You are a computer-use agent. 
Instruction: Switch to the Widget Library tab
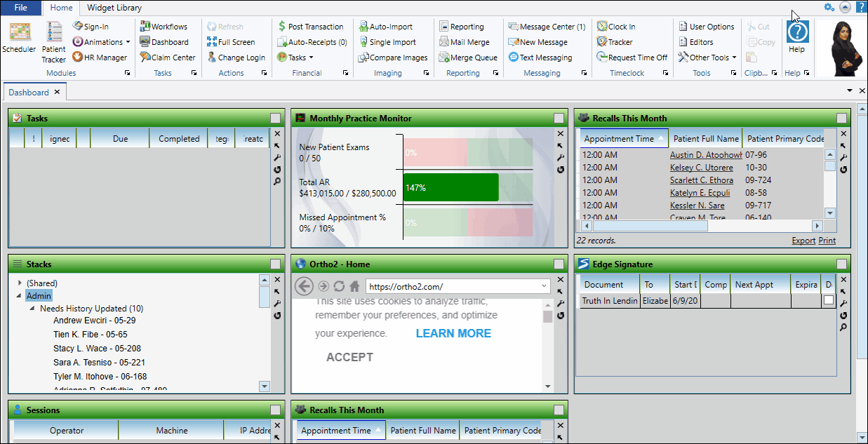[x=114, y=8]
